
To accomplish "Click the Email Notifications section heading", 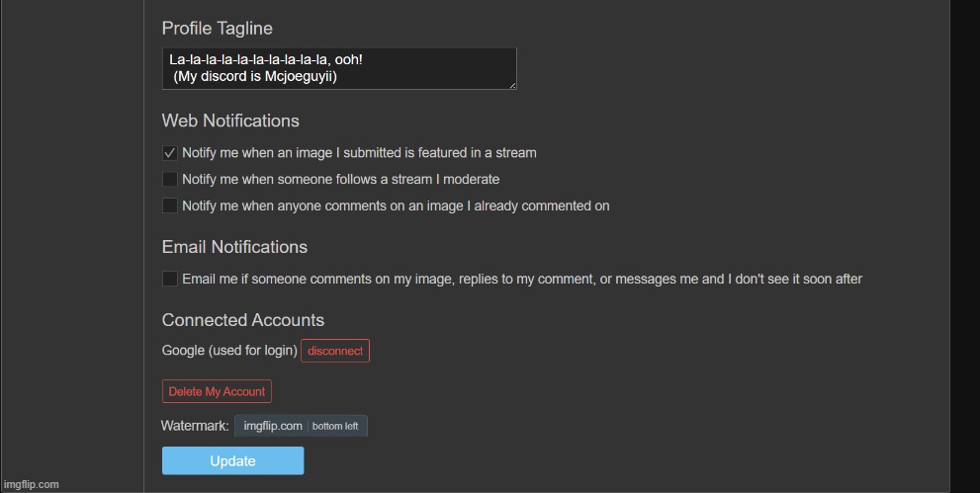I will [x=234, y=247].
